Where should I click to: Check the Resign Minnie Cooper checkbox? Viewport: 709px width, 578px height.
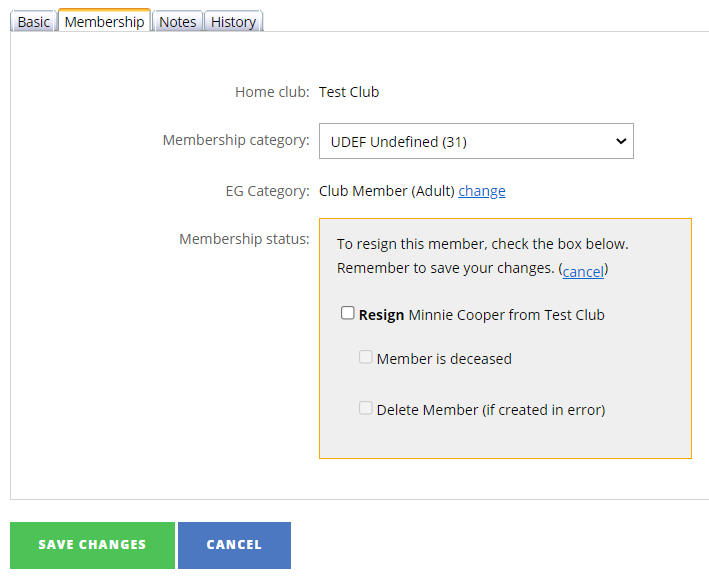[348, 313]
